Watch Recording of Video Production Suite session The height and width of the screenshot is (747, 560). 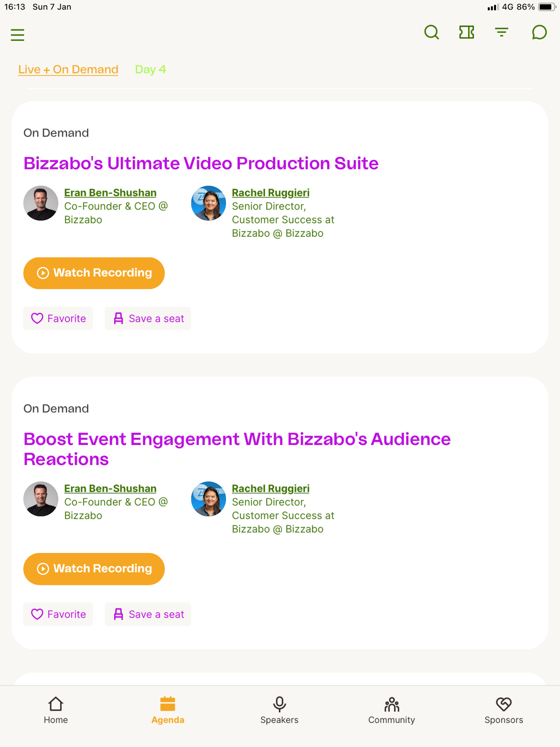pos(94,273)
